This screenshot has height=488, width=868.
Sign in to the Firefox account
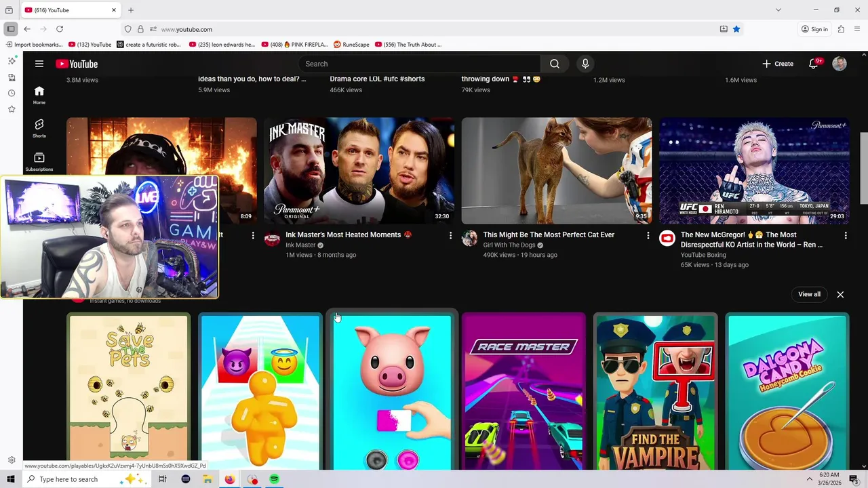coord(814,29)
